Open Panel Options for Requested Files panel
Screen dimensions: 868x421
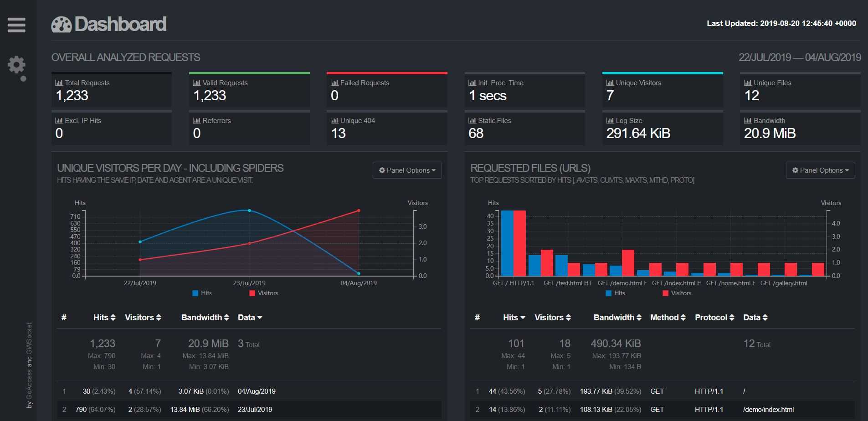pos(820,170)
